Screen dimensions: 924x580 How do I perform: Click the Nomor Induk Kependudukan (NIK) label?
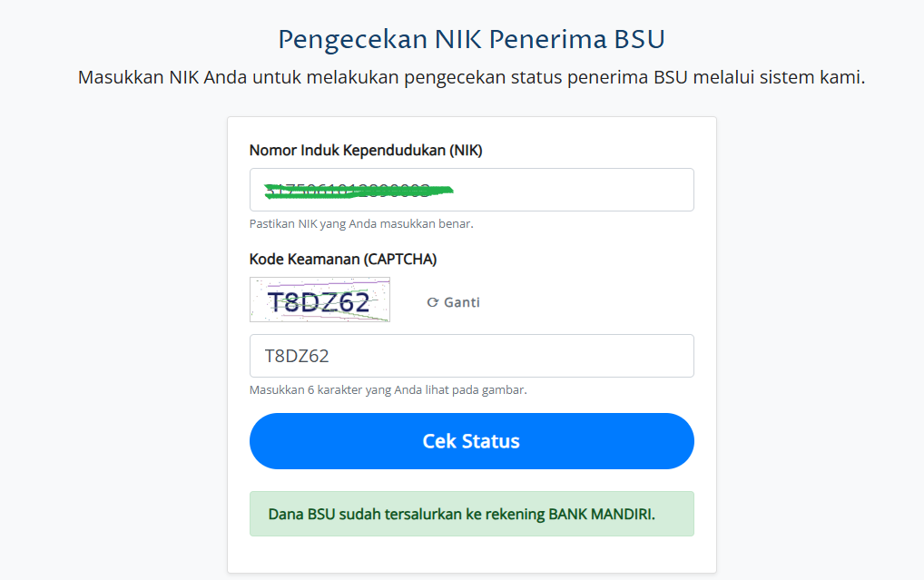click(366, 151)
